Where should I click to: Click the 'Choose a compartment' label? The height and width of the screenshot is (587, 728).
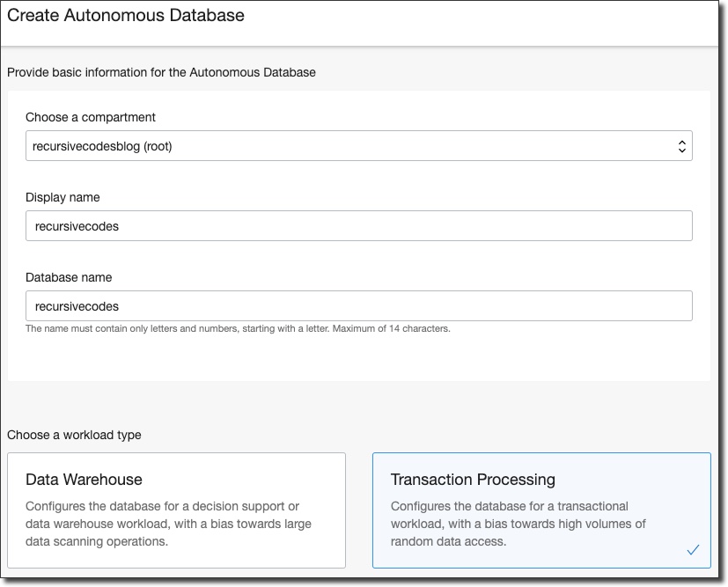click(x=91, y=117)
